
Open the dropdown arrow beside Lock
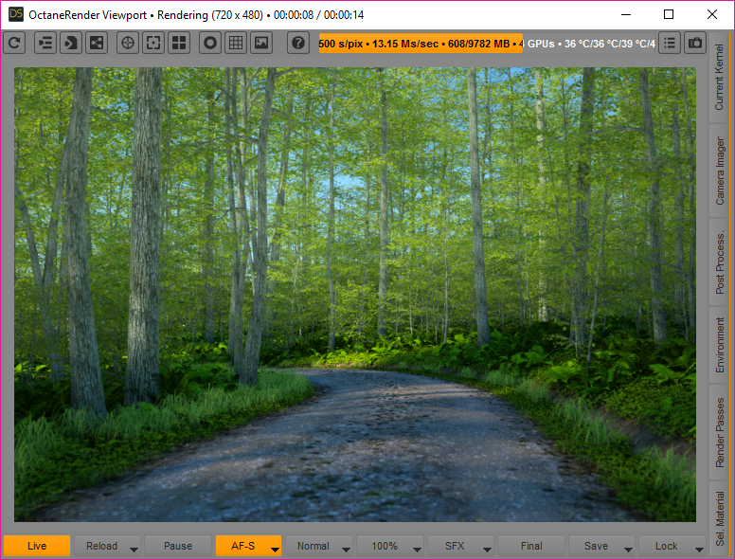pyautogui.click(x=699, y=549)
